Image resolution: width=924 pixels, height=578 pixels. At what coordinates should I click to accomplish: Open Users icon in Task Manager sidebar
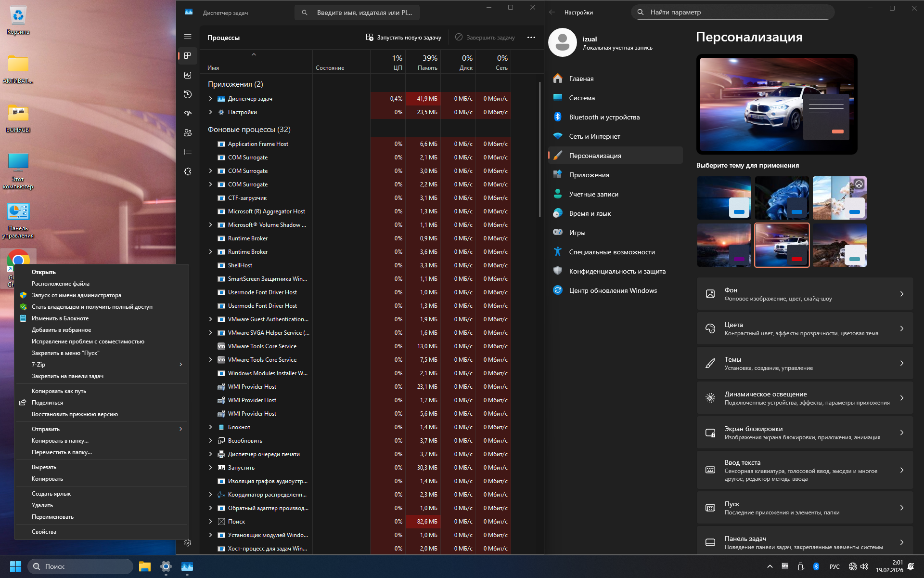point(188,133)
